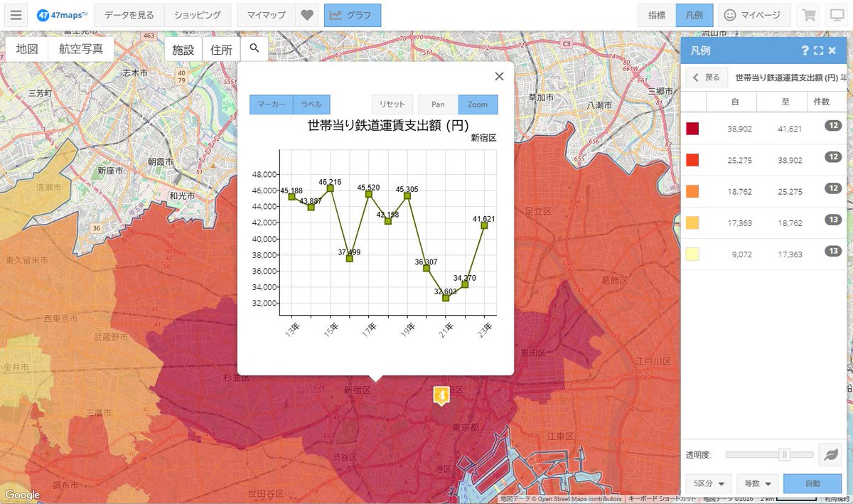Click the numbered 4 map marker
The height and width of the screenshot is (504, 853).
441,395
